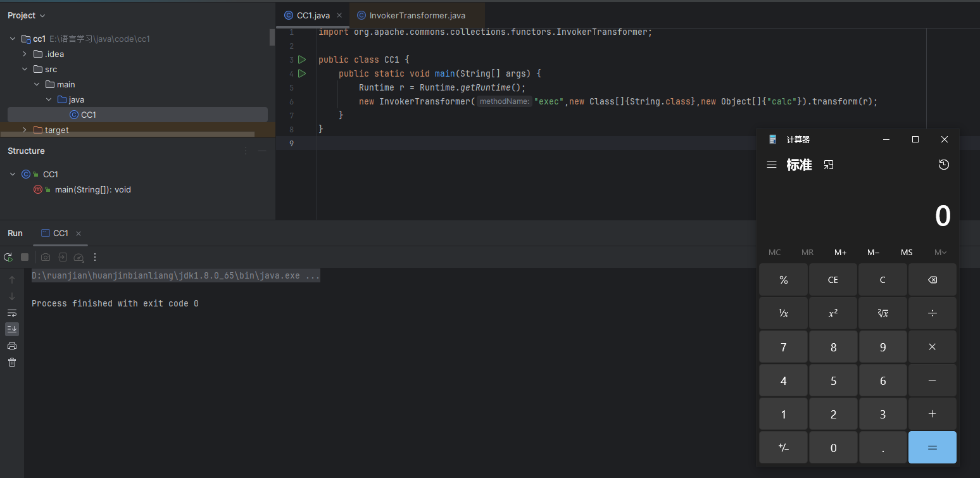Click calculator digit 5 button
The height and width of the screenshot is (478, 980).
point(833,381)
